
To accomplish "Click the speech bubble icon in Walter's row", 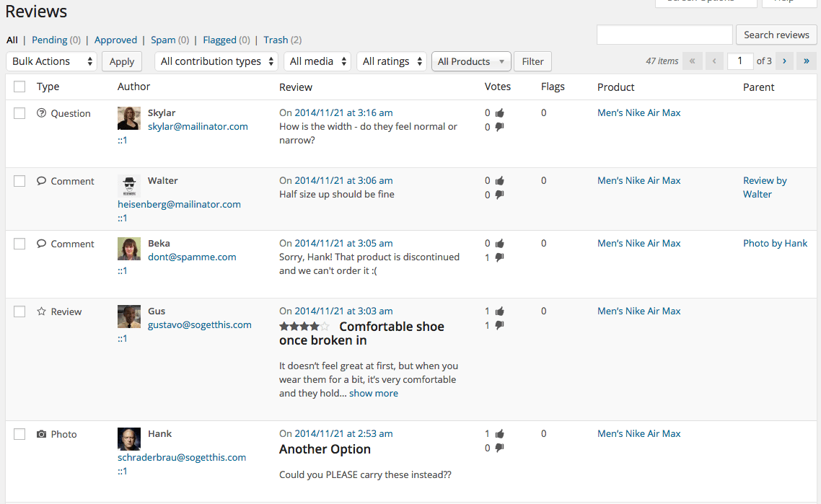I will coord(41,181).
